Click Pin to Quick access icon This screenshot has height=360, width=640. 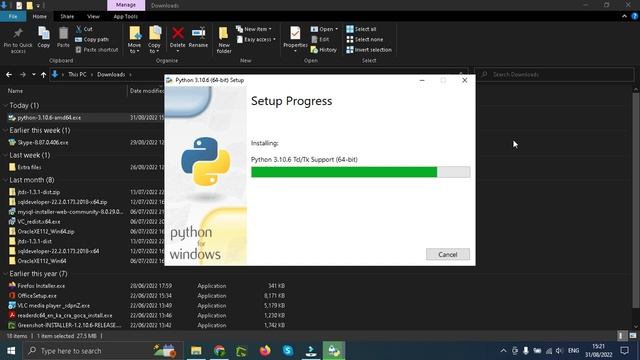(x=18, y=34)
